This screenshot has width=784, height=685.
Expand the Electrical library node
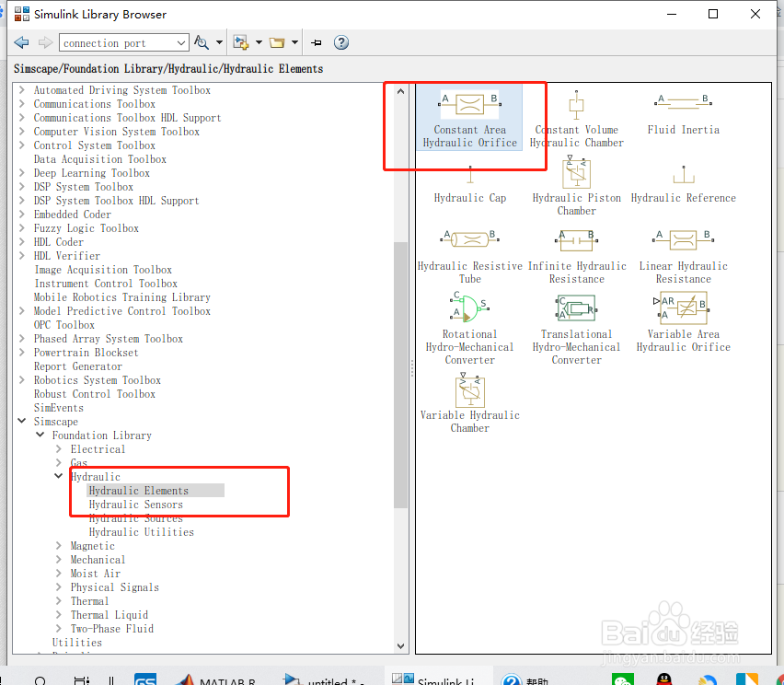click(59, 448)
